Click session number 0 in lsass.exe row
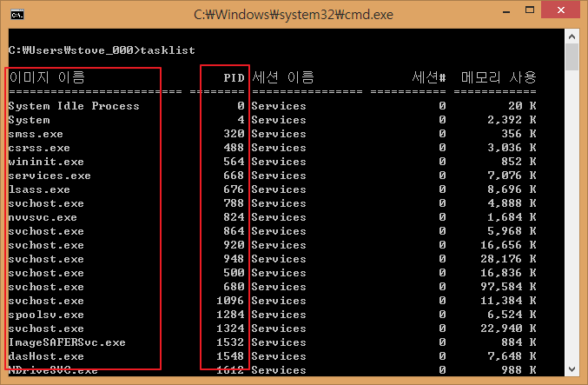 tap(442, 189)
